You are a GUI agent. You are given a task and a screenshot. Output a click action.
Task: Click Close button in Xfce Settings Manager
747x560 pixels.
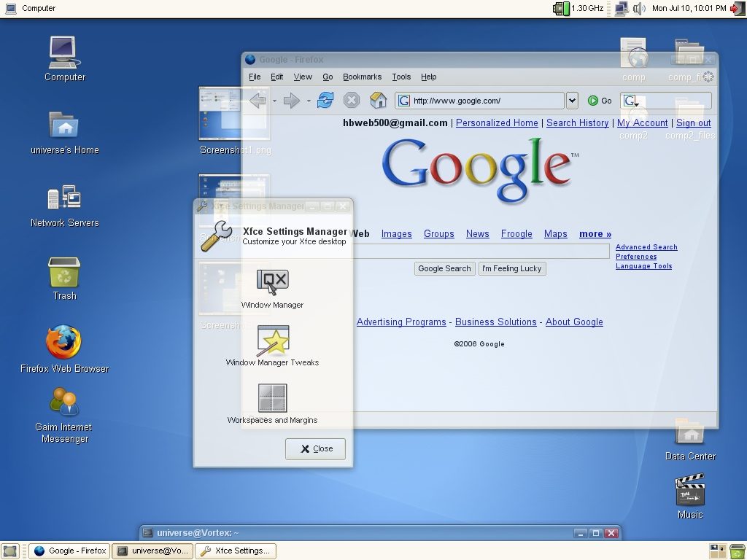[315, 448]
